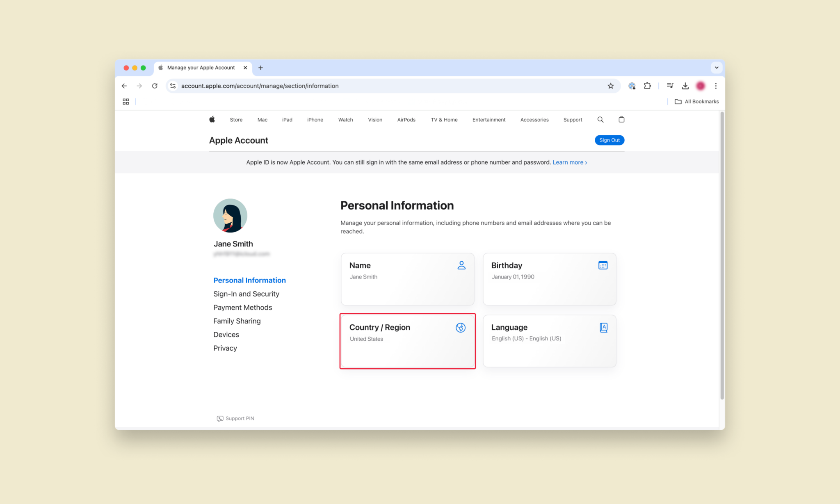Click the shopping bag icon in the top nav
Viewport: 840px width, 504px height.
[621, 119]
